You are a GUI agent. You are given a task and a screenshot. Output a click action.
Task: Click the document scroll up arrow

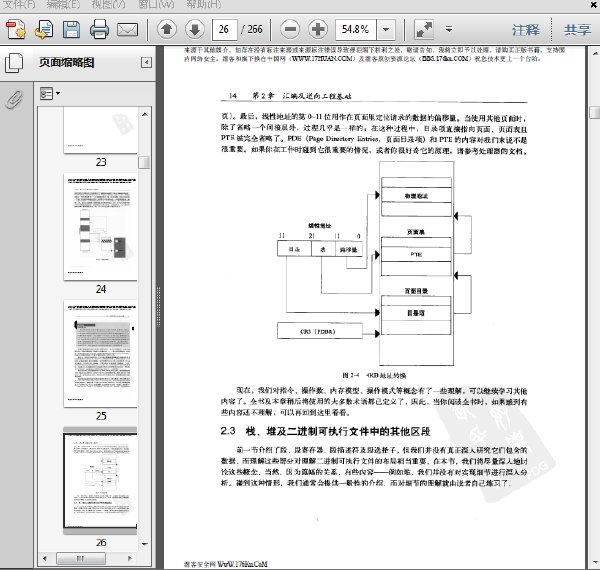coord(595,54)
